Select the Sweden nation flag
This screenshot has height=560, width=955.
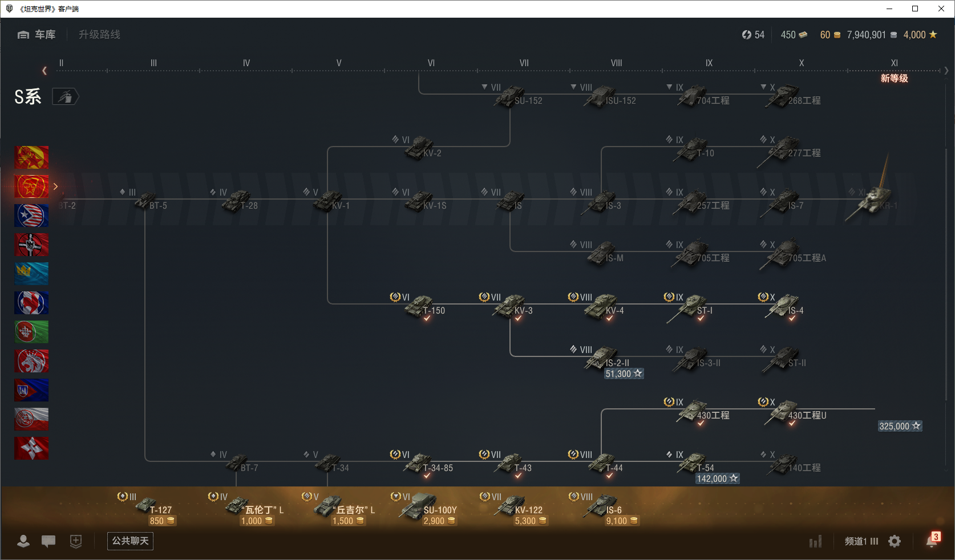coord(31,274)
